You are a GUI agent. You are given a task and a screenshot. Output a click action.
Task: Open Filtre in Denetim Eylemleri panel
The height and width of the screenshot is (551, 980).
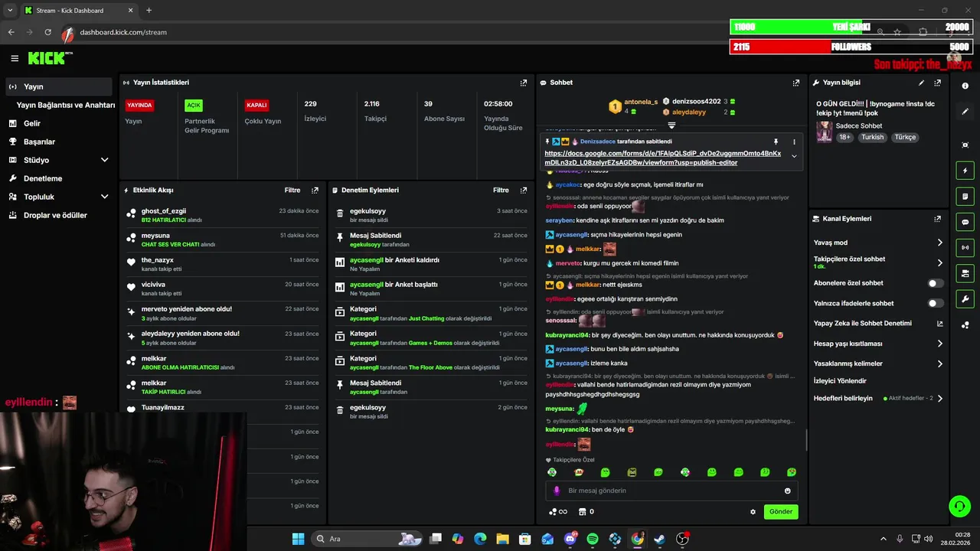[x=501, y=190]
